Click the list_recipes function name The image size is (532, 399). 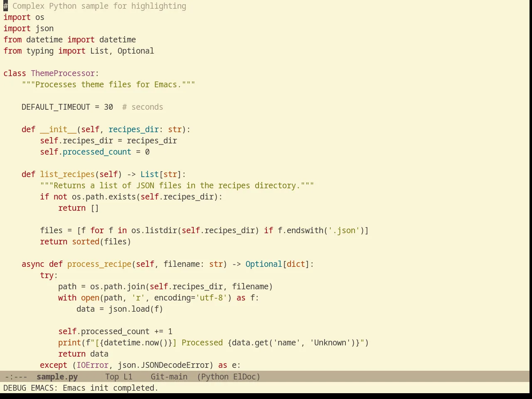[x=67, y=174]
